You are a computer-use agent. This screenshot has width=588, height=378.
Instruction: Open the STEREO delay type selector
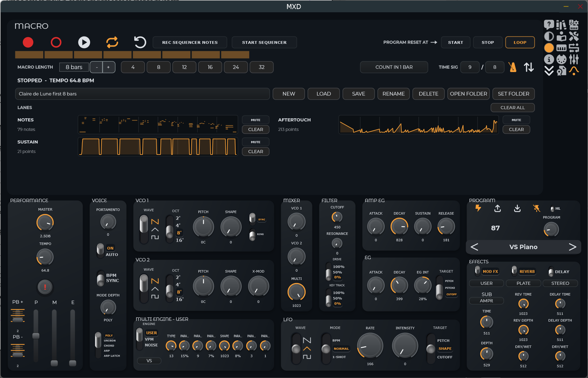coord(560,283)
